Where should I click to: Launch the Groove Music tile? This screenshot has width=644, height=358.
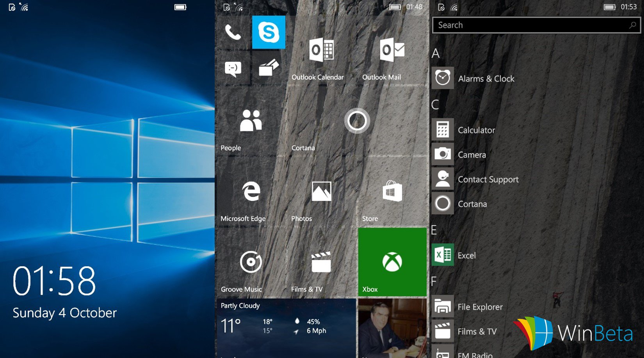click(x=251, y=262)
